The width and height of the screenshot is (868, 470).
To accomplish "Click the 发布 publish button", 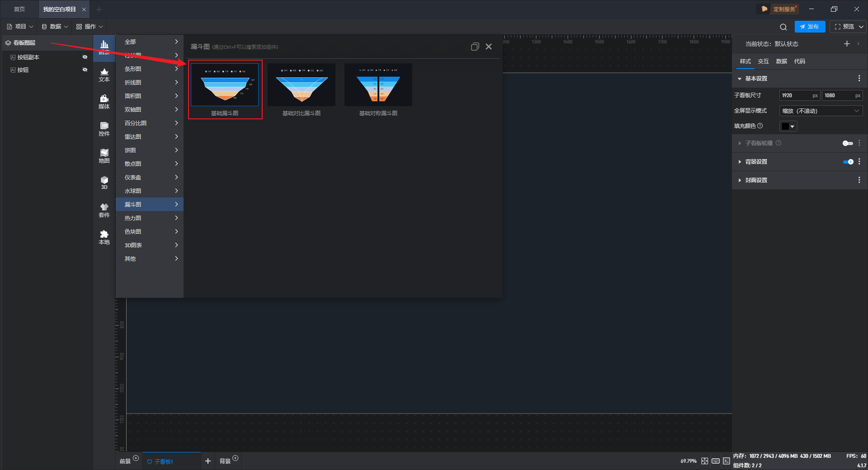I will tap(810, 27).
